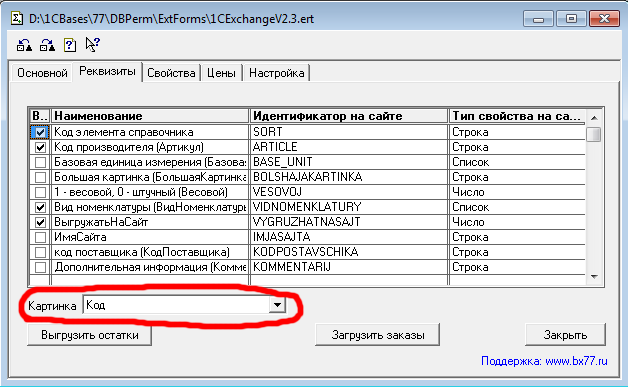This screenshot has width=628, height=387.
Task: Select the IMJASAJTA identifier cell
Action: click(x=349, y=237)
